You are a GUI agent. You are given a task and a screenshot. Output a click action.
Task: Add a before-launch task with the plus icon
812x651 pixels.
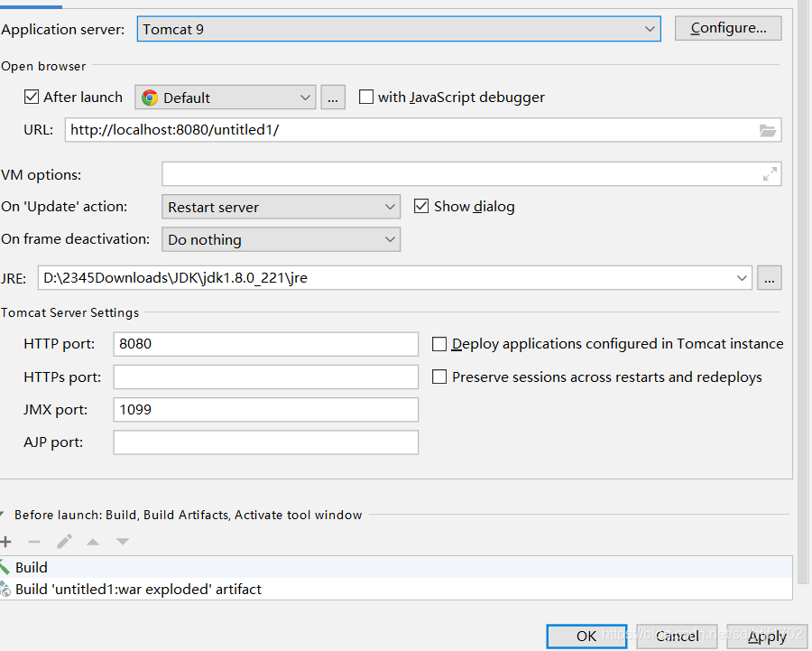coord(5,542)
